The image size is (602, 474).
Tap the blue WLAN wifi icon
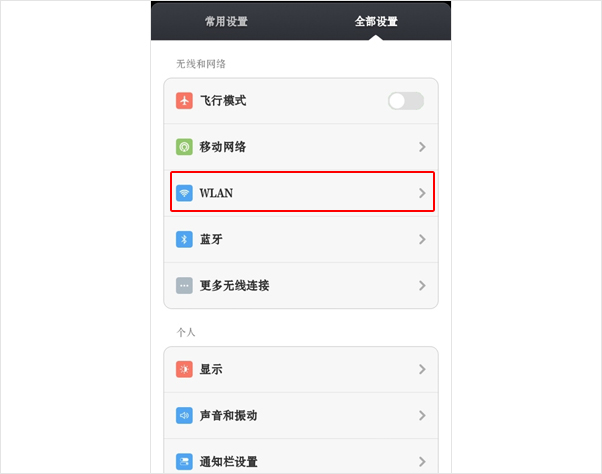(x=184, y=193)
